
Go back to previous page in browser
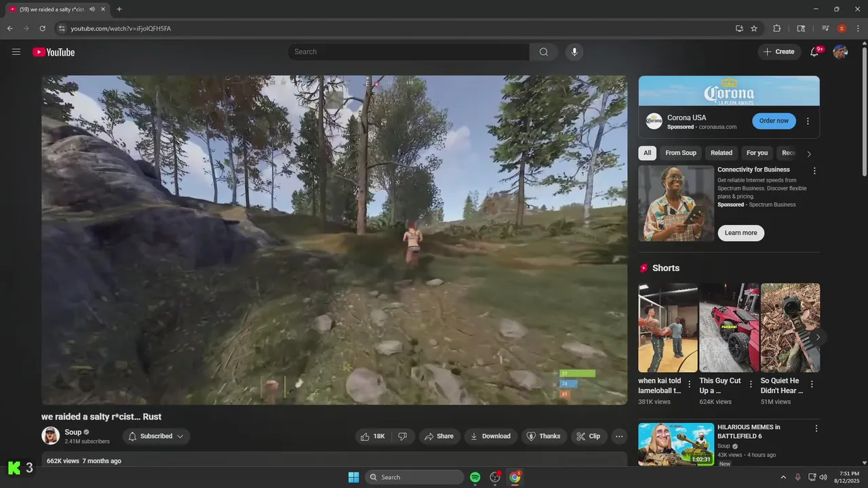9,28
